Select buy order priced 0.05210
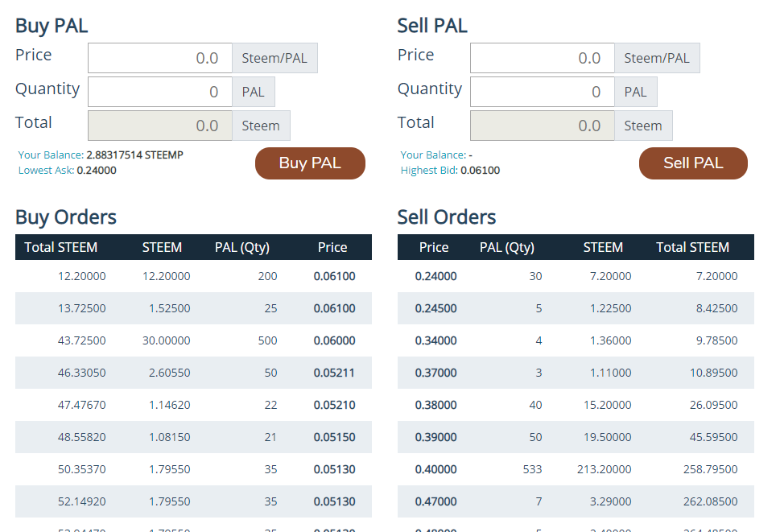 pos(193,405)
